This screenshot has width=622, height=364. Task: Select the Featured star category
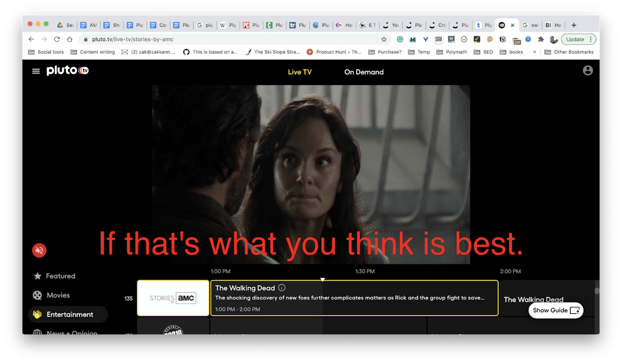point(55,276)
